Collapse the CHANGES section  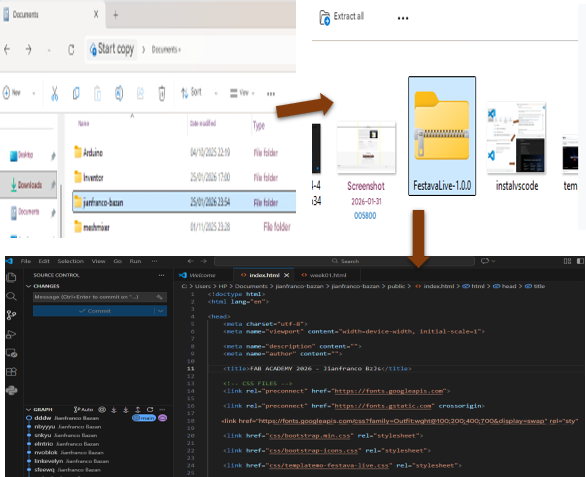(x=28, y=286)
